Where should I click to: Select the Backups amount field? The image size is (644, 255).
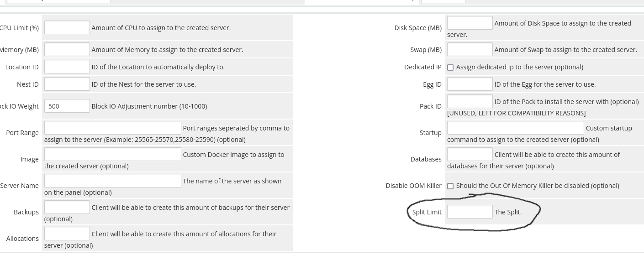pyautogui.click(x=67, y=207)
